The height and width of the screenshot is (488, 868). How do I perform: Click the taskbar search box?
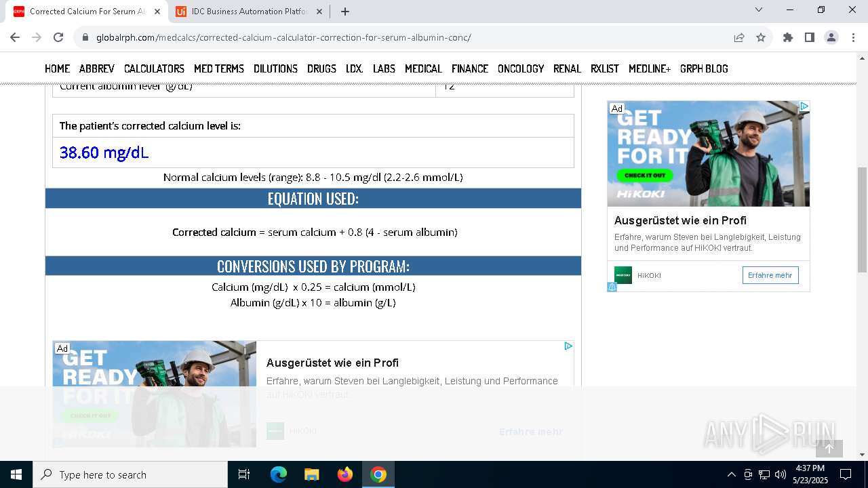[x=130, y=474]
